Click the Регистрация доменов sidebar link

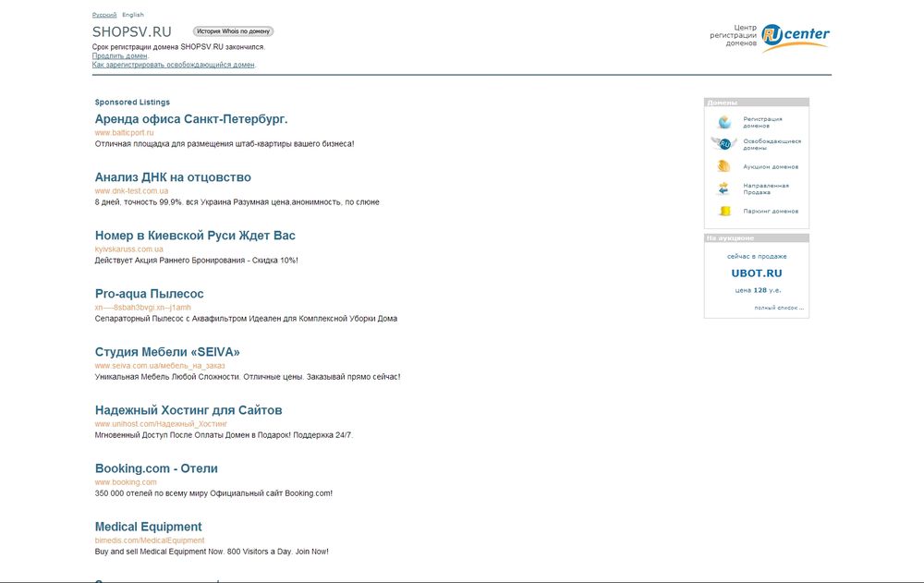click(x=762, y=122)
